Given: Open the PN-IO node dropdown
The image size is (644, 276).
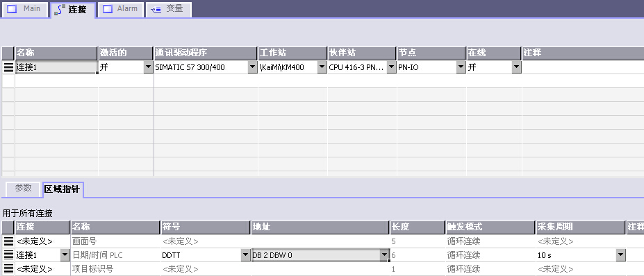Looking at the screenshot, I should coord(461,67).
